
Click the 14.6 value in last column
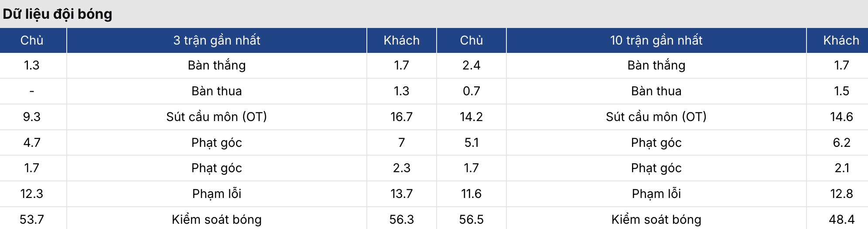[x=841, y=117]
